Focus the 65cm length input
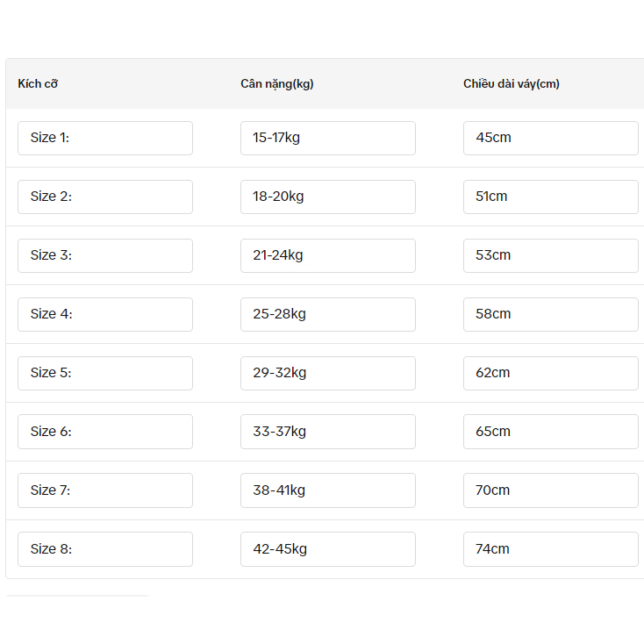 [551, 432]
